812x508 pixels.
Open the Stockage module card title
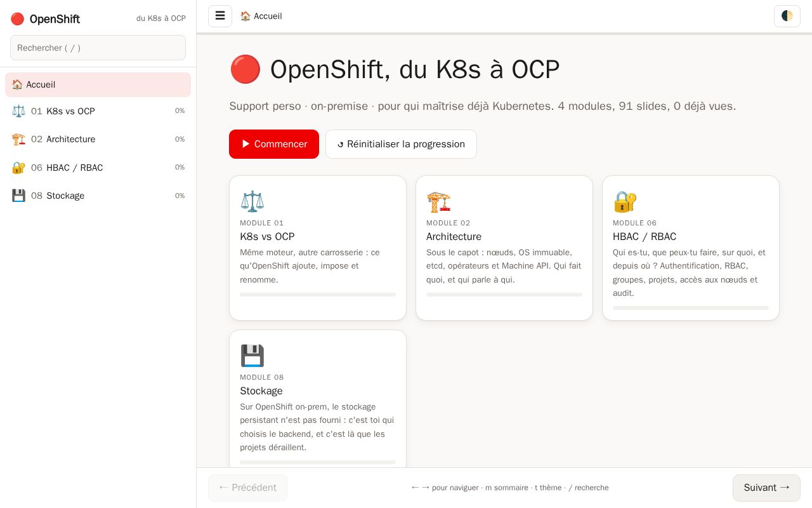pos(261,391)
